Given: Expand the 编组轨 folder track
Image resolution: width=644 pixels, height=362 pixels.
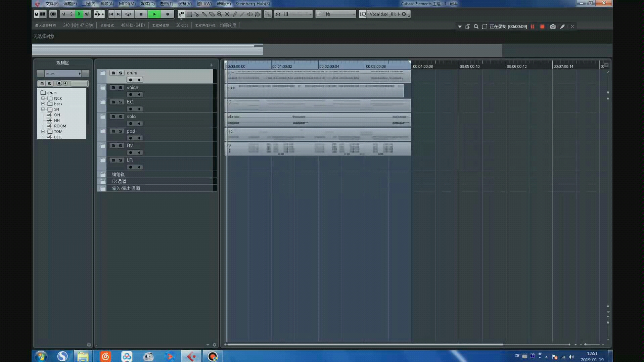Looking at the screenshot, I should click(103, 175).
